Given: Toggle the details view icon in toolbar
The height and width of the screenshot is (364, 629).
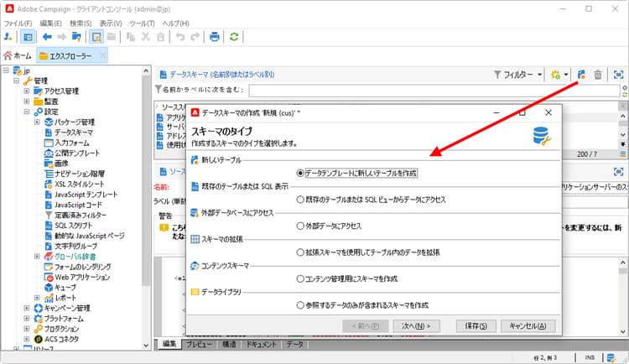Looking at the screenshot, I should 96,37.
